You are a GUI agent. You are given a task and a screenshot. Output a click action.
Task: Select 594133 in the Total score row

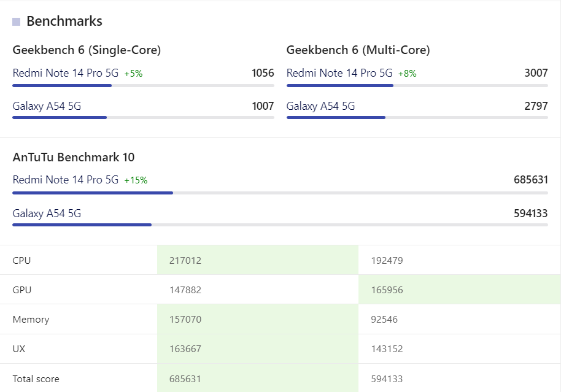(x=387, y=379)
